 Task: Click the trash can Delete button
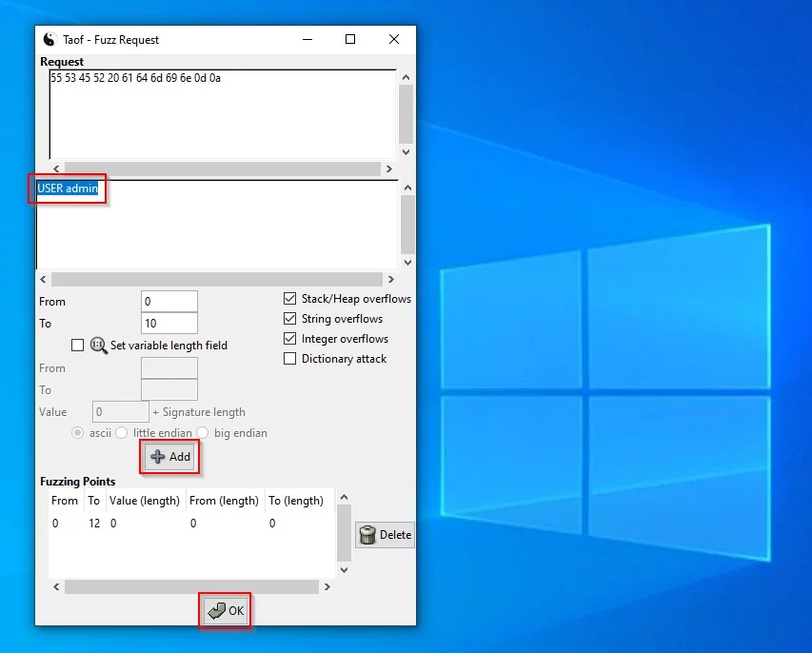coord(386,535)
